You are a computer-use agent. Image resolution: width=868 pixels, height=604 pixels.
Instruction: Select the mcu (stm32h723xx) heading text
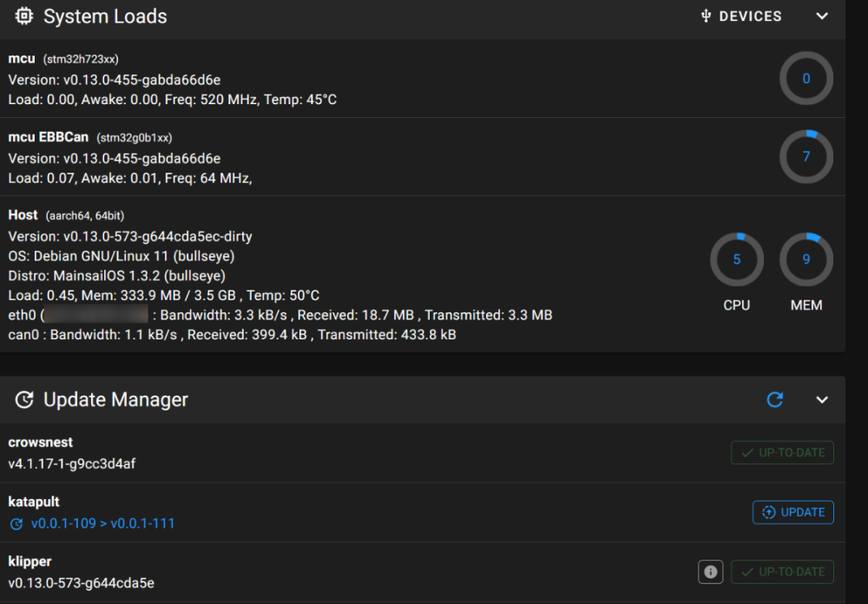[63, 59]
